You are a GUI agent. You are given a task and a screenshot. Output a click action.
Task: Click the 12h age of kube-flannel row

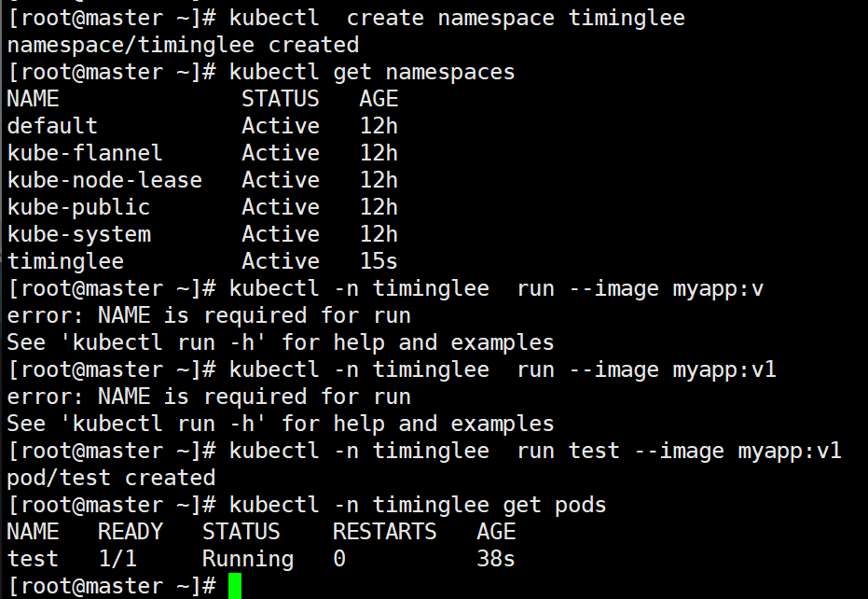(379, 153)
